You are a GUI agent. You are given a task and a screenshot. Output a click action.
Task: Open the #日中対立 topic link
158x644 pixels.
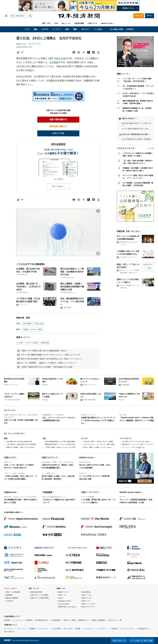(130, 29)
